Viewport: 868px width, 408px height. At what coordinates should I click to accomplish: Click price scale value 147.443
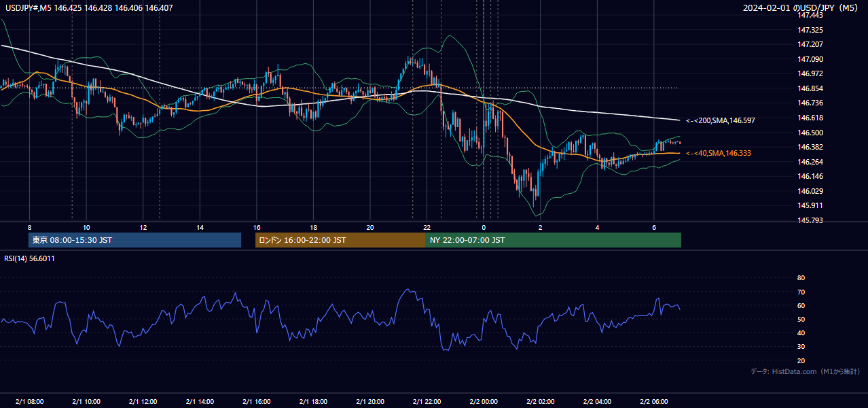810,16
